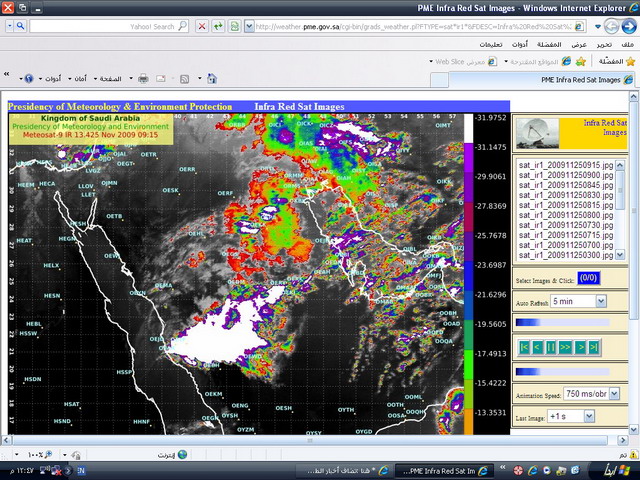This screenshot has height=480, width=640.
Task: Pause animation with the || button
Action: pyautogui.click(x=551, y=347)
